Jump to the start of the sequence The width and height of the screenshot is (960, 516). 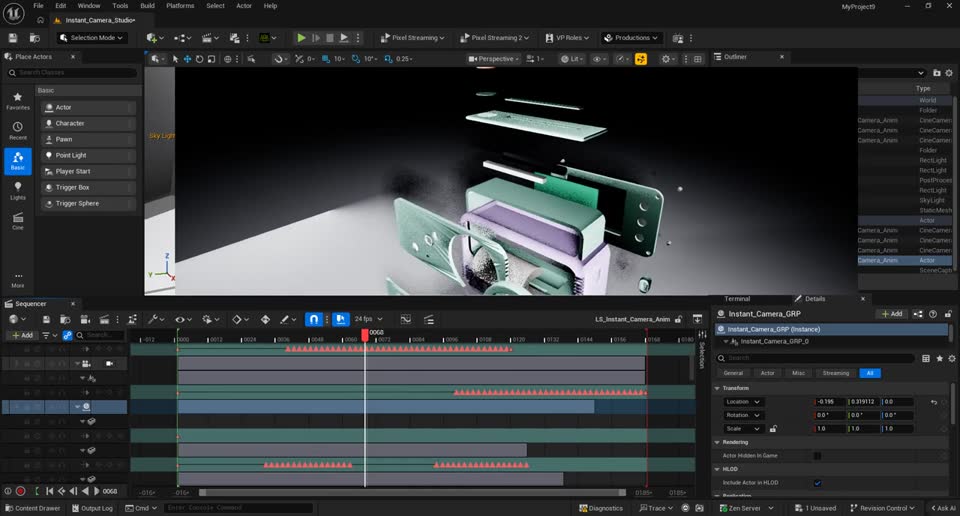click(49, 491)
